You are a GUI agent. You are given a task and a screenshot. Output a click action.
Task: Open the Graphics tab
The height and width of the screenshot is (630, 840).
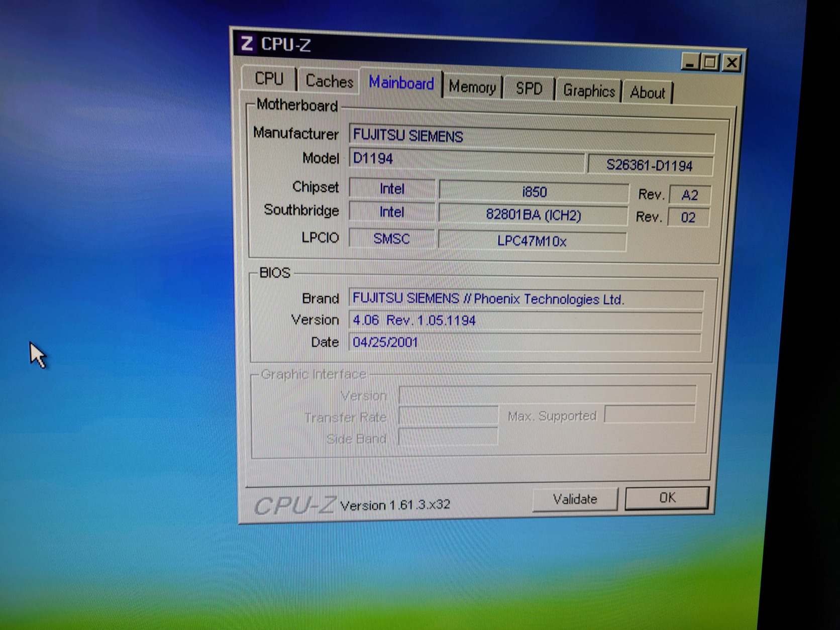589,91
